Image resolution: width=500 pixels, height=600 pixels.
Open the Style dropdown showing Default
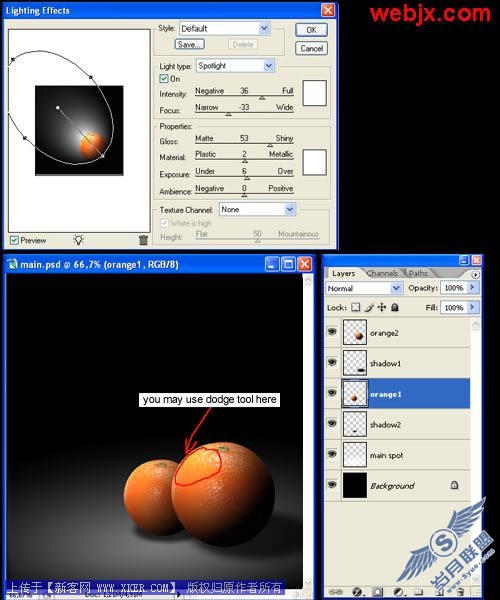click(x=225, y=28)
